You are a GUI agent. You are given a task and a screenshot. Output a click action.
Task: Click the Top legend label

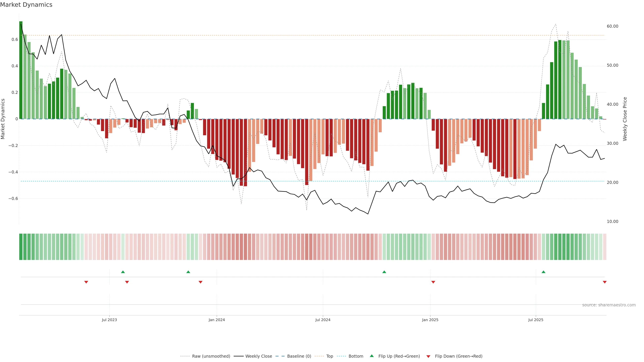pyautogui.click(x=330, y=356)
